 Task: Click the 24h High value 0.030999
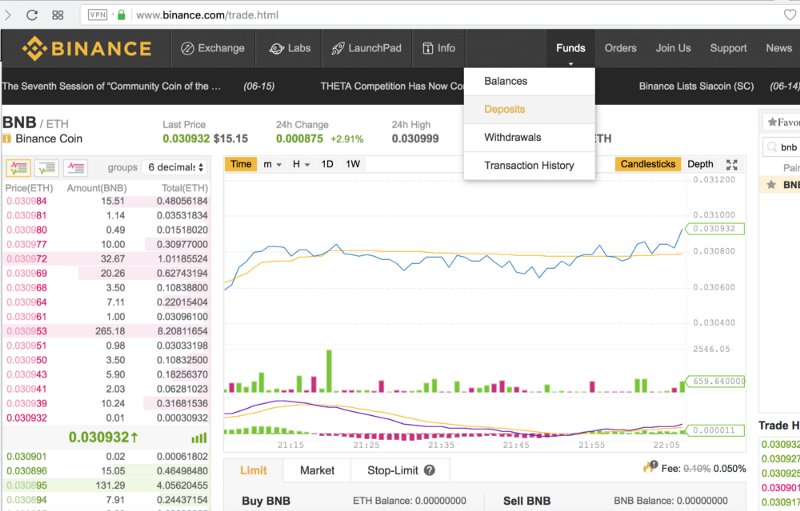415,139
